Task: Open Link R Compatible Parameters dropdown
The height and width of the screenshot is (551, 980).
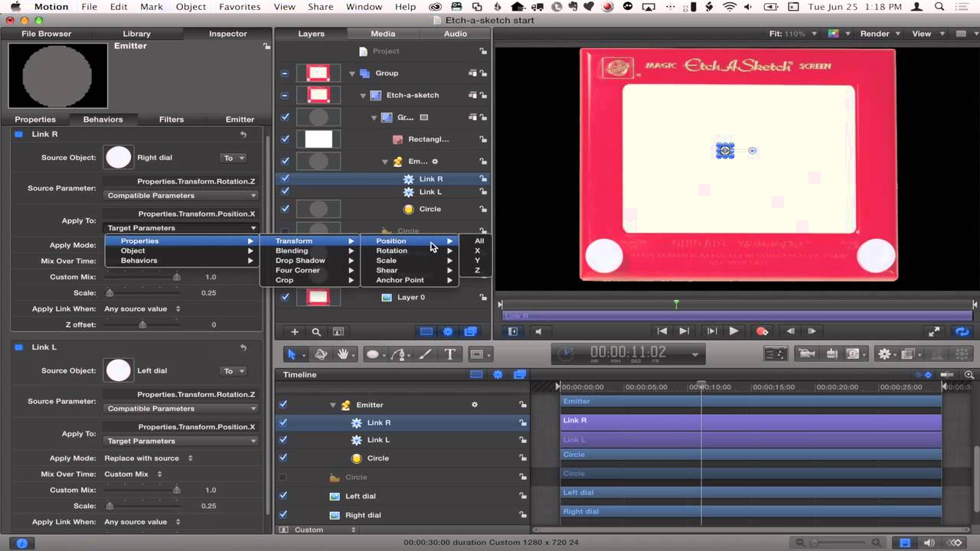Action: [x=181, y=195]
